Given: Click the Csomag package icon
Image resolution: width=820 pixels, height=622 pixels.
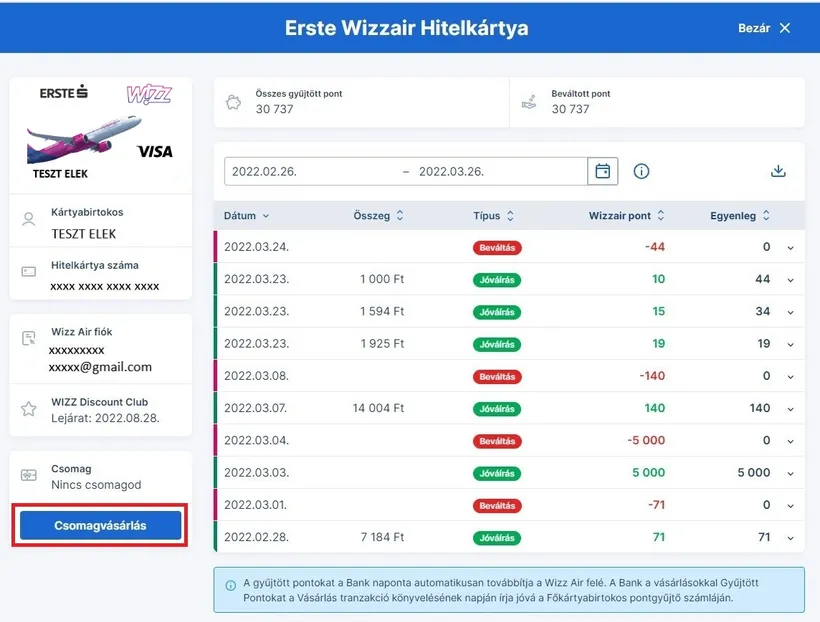Looking at the screenshot, I should pyautogui.click(x=29, y=476).
